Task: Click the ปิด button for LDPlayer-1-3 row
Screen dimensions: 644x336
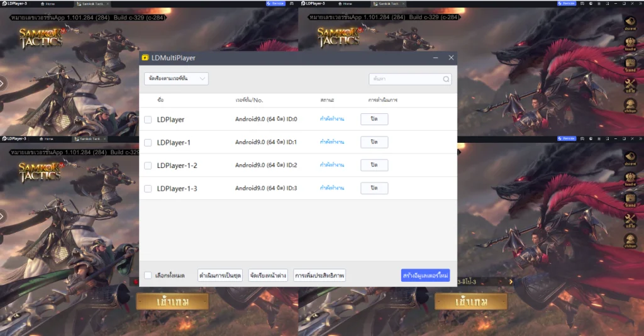Action: tap(374, 188)
